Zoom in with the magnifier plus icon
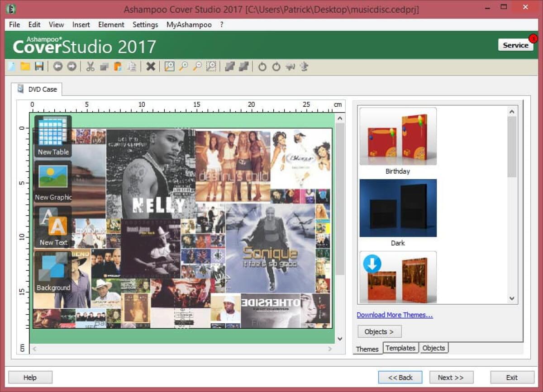Screen dimensions: 543x392 pos(183,66)
